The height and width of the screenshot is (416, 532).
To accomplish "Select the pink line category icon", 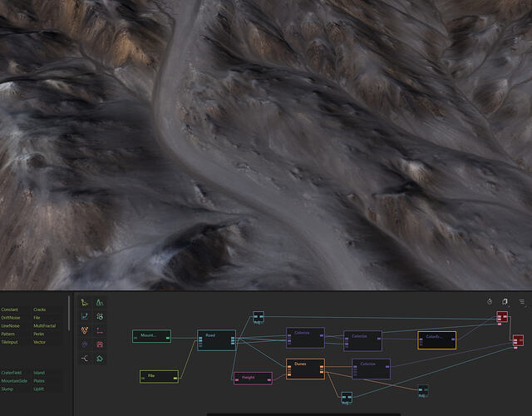I will point(100,330).
